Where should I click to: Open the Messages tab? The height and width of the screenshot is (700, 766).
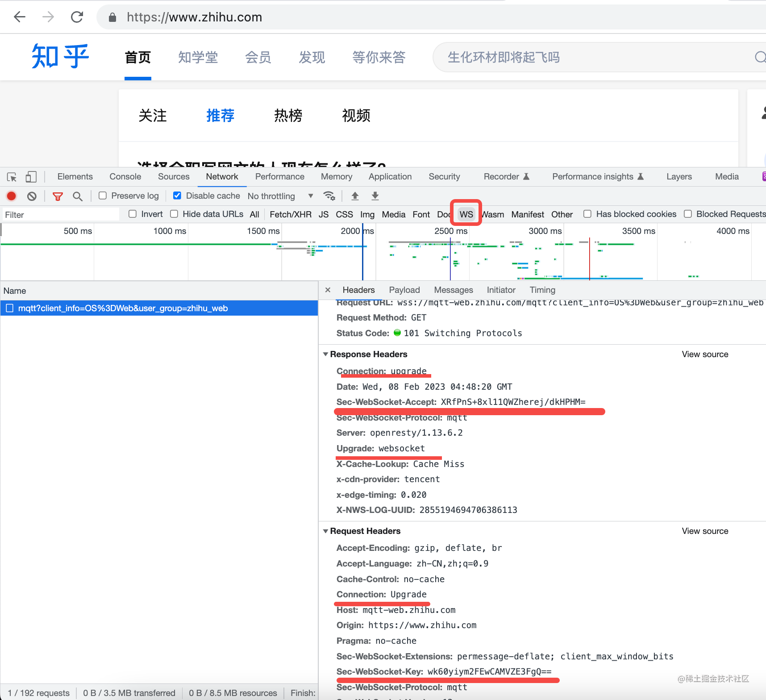pyautogui.click(x=454, y=290)
